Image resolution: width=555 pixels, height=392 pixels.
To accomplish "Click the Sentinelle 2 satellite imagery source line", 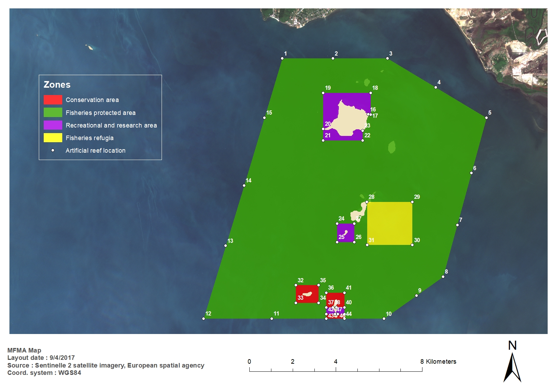I will (106, 365).
